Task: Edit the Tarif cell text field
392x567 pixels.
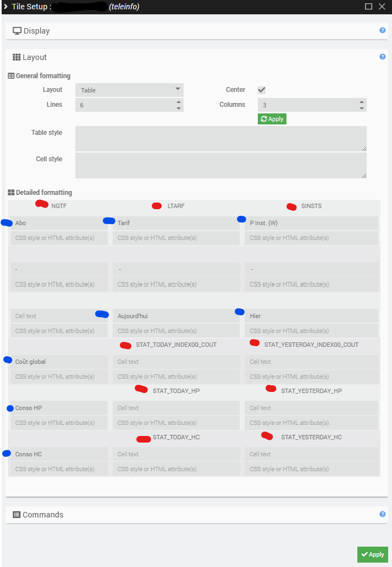Action: click(x=176, y=223)
